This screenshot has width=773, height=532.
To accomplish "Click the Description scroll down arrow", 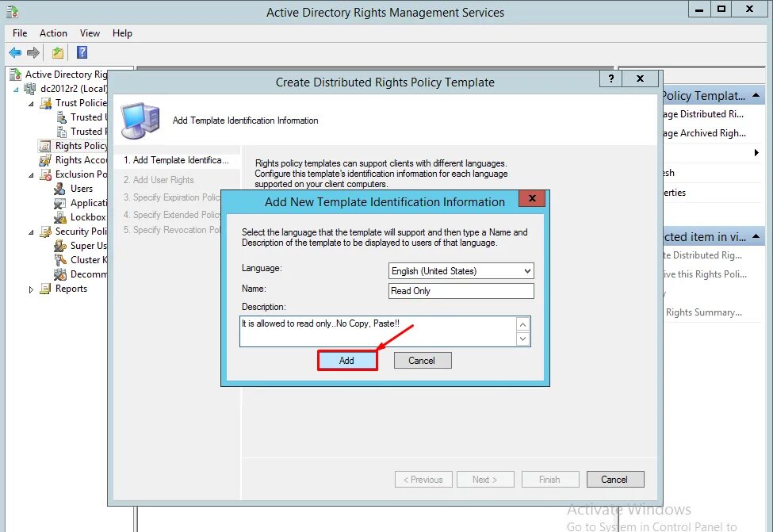I will pyautogui.click(x=522, y=339).
